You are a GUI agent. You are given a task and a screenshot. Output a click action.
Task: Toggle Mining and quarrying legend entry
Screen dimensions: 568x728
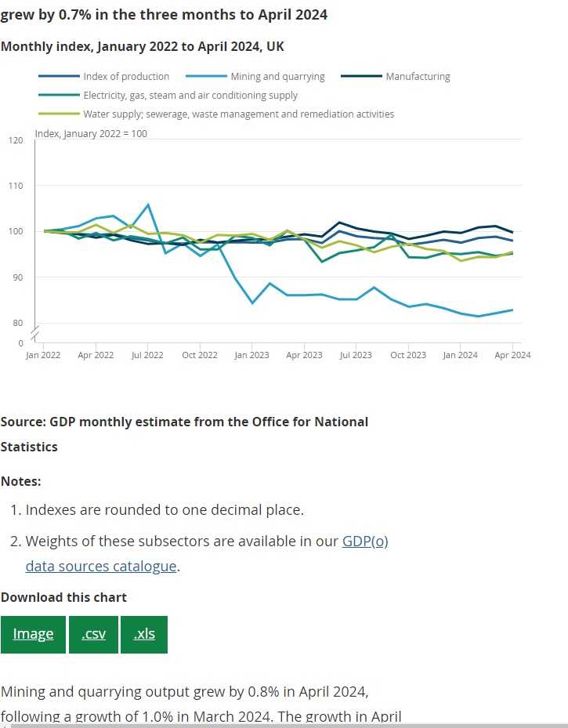tap(277, 77)
